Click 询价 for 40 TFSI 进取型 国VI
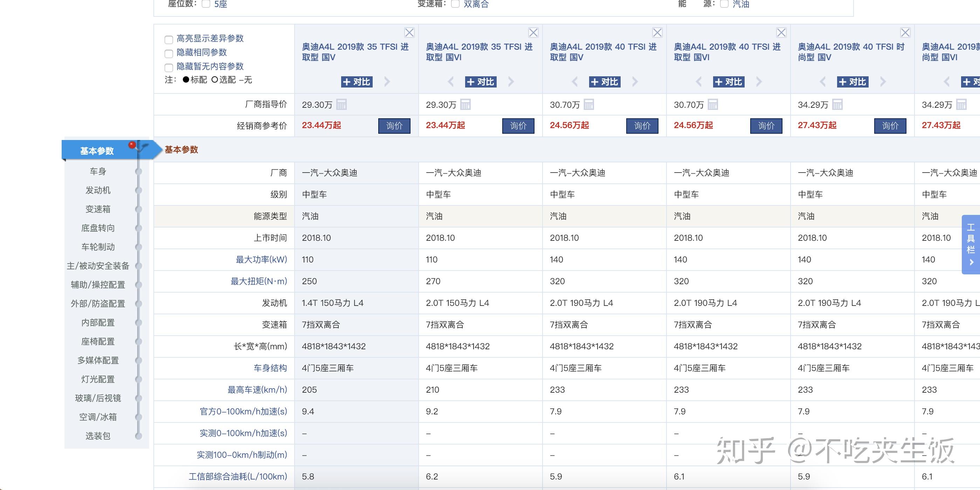Image resolution: width=980 pixels, height=490 pixels. pyautogui.click(x=766, y=126)
